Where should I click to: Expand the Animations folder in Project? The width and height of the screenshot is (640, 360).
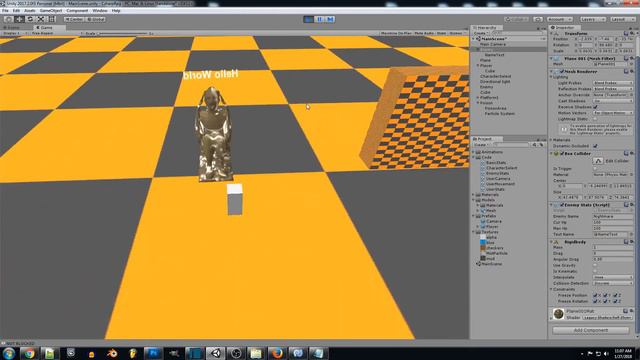(x=473, y=152)
